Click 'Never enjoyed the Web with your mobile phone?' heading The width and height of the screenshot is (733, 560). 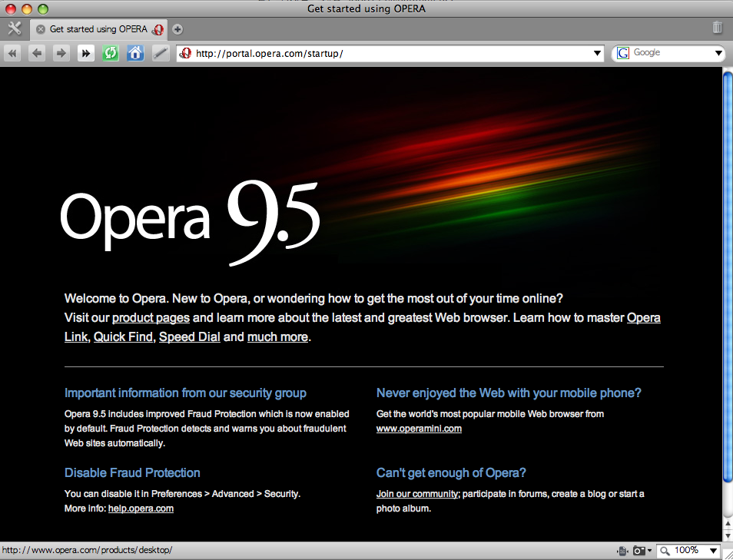pos(509,393)
